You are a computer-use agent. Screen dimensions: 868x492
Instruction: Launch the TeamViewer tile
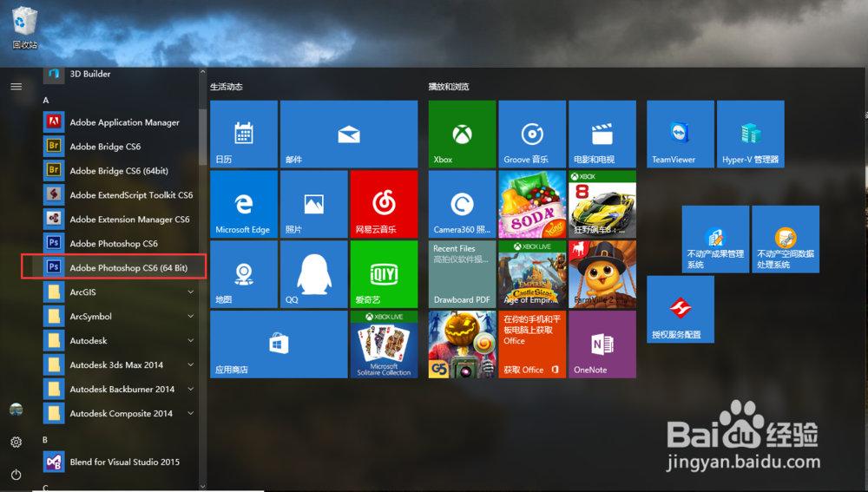click(681, 134)
